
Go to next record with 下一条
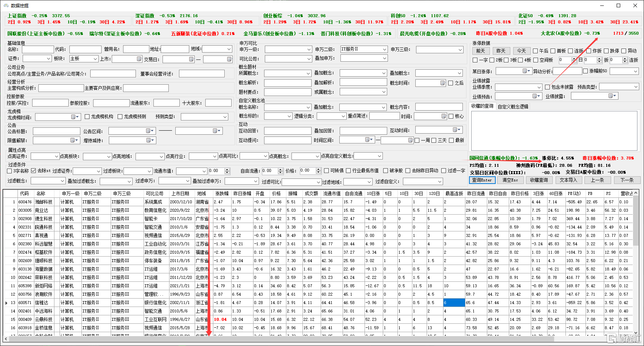pyautogui.click(x=627, y=180)
